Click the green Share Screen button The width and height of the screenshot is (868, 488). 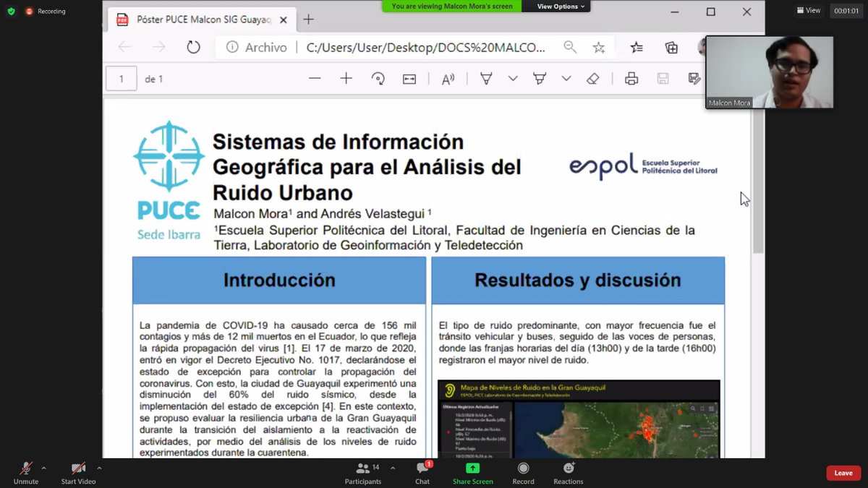point(472,473)
